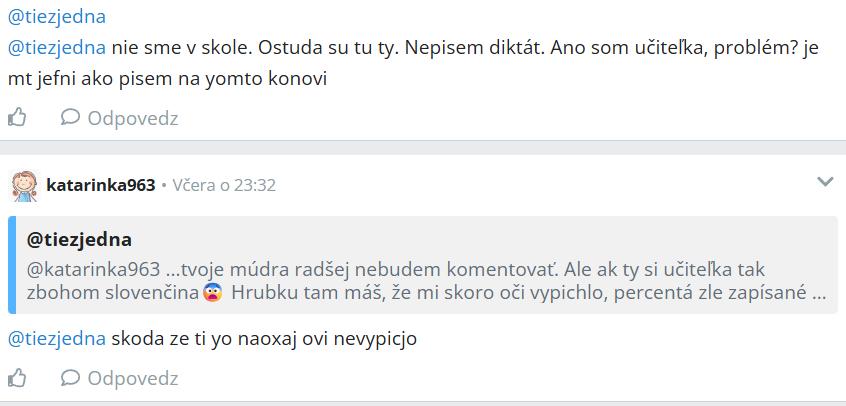Image resolution: width=846 pixels, height=406 pixels.
Task: Like the first comment with thumbs-up icon
Action: click(x=17, y=117)
